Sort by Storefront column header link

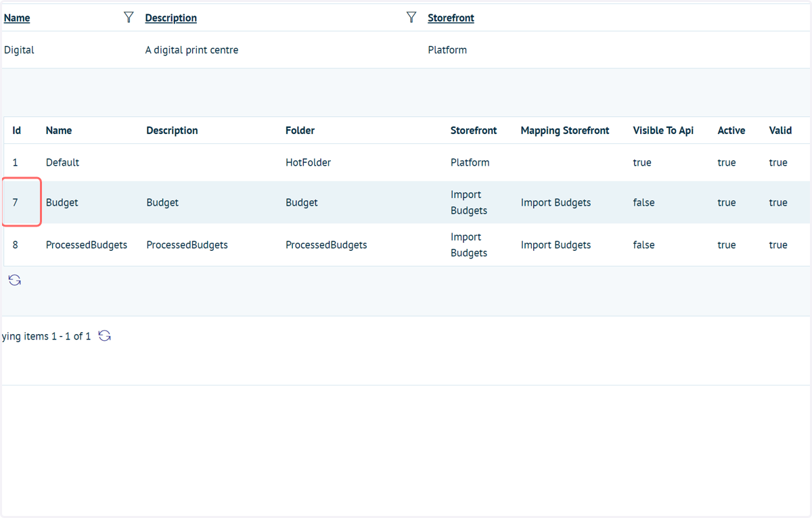click(451, 18)
